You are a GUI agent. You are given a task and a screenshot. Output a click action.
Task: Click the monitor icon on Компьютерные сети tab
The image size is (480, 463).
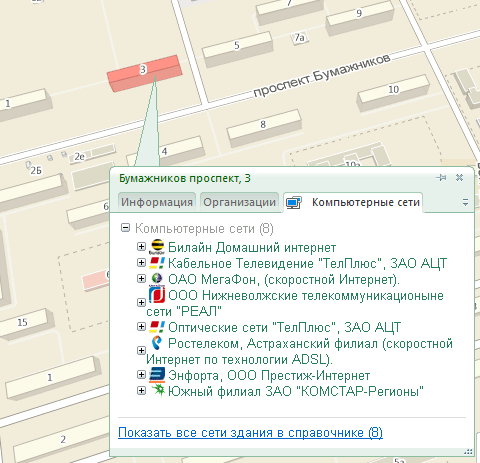pos(294,203)
